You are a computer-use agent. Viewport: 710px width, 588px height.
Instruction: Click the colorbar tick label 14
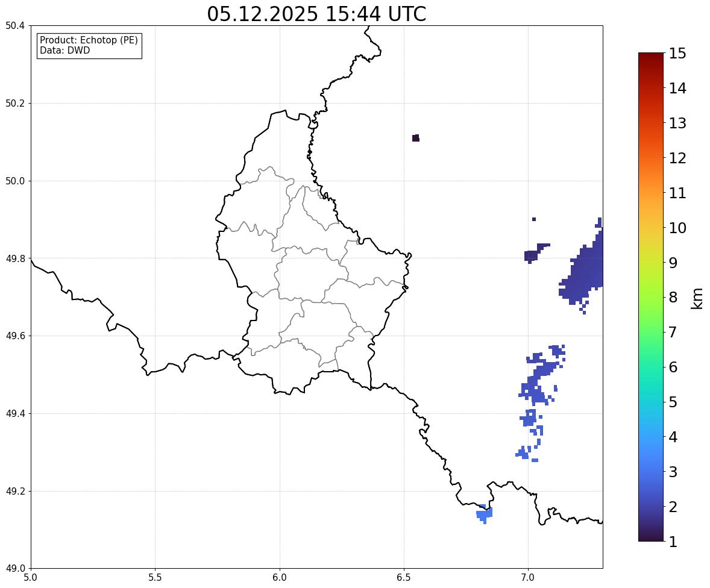tap(677, 89)
